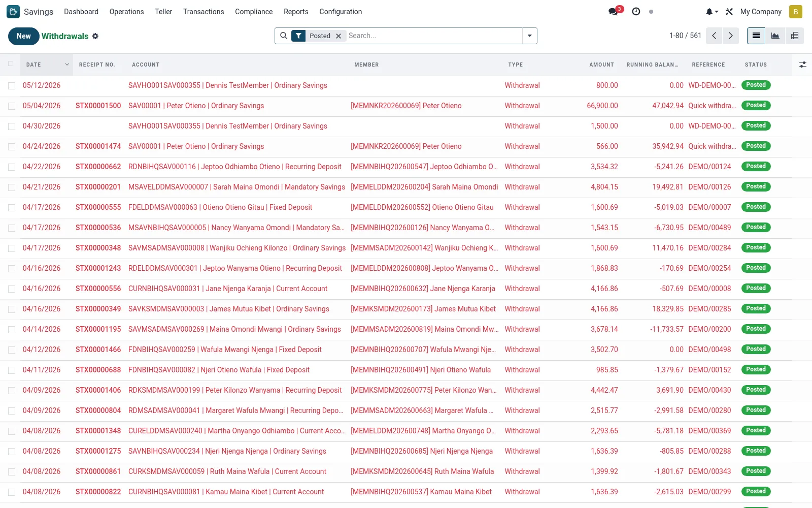Select the STX00000201 row checkbox

(11, 187)
